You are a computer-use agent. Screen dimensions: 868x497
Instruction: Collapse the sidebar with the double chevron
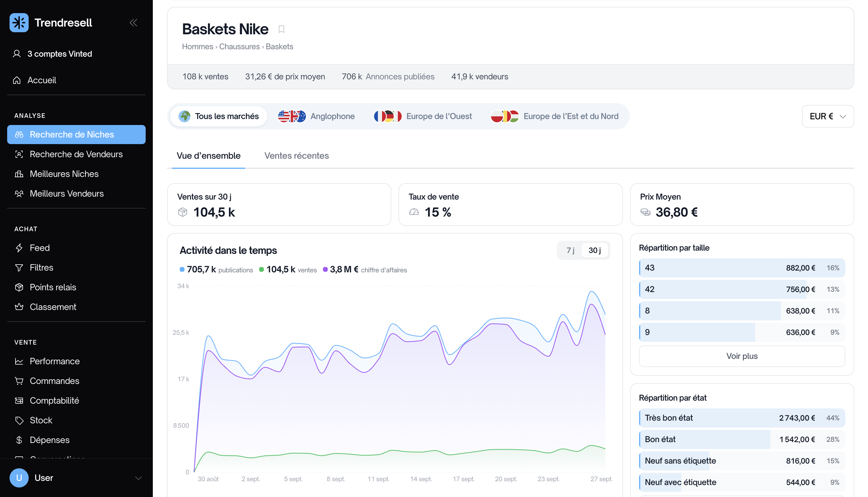pyautogui.click(x=133, y=23)
